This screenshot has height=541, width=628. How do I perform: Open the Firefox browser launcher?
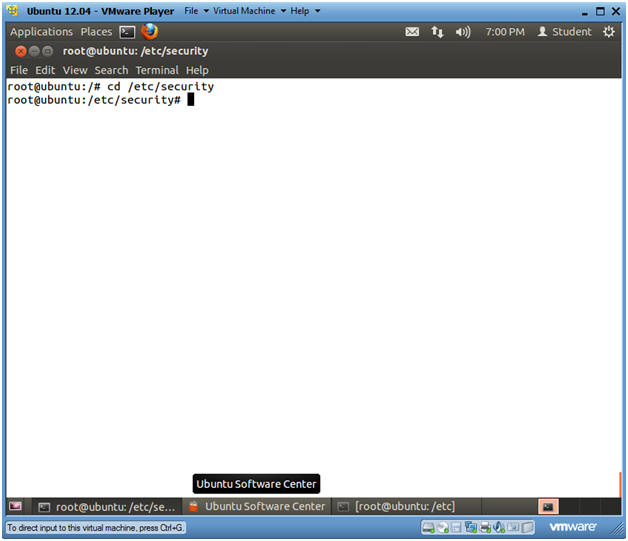click(x=150, y=32)
